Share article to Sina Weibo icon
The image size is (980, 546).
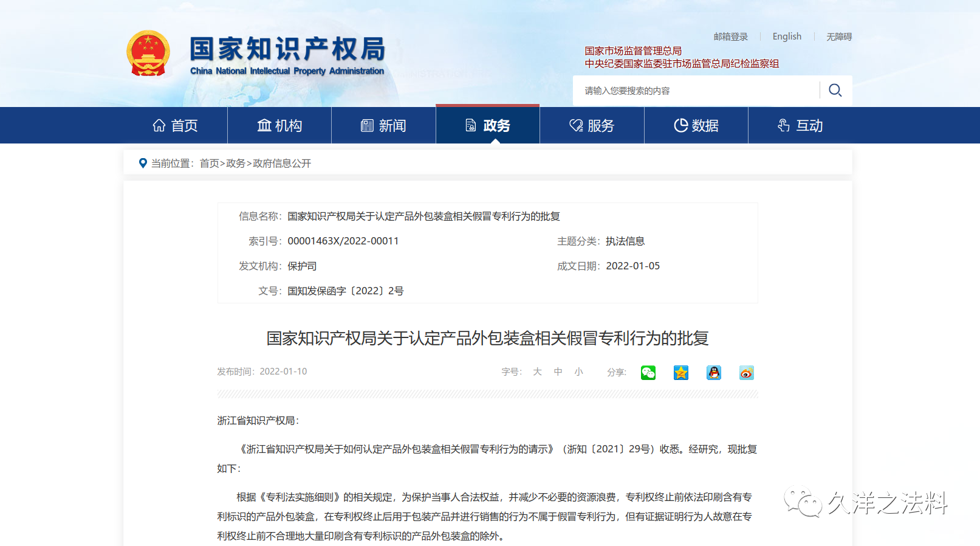(747, 373)
